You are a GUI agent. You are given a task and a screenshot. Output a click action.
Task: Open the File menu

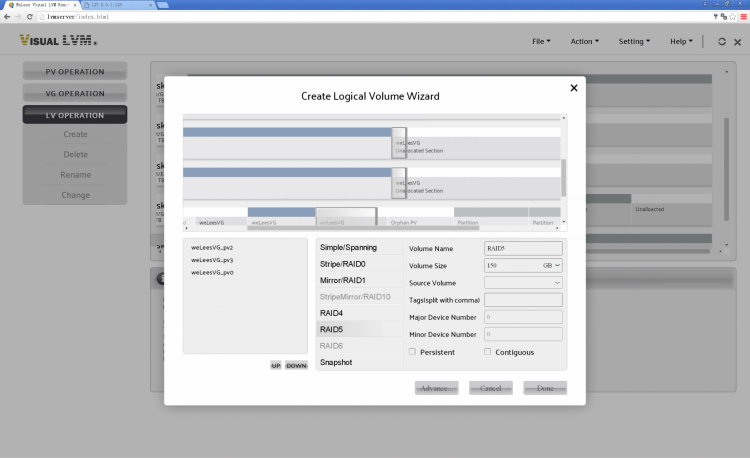click(x=540, y=42)
